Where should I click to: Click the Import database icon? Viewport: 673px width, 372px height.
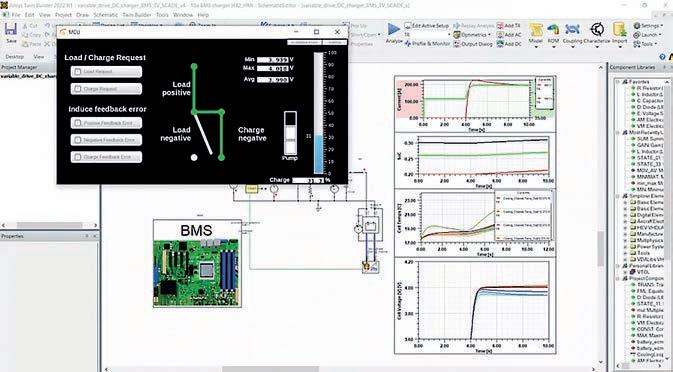click(619, 29)
